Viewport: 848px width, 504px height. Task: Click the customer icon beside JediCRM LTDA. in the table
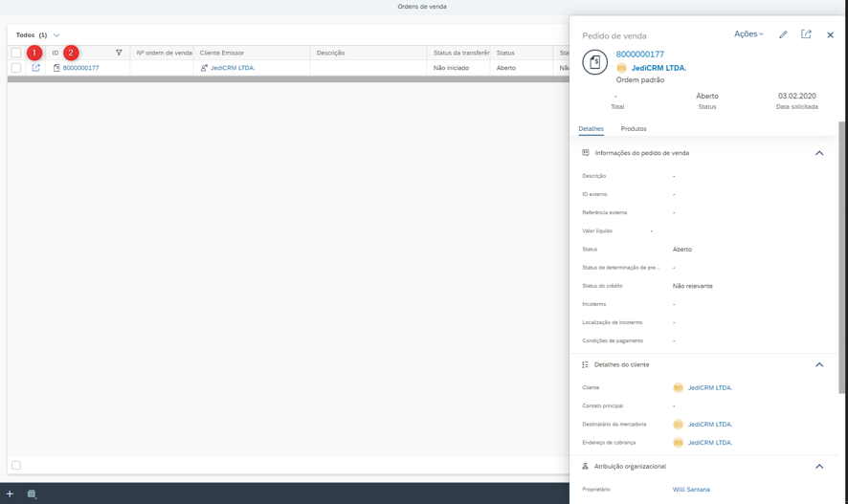204,68
